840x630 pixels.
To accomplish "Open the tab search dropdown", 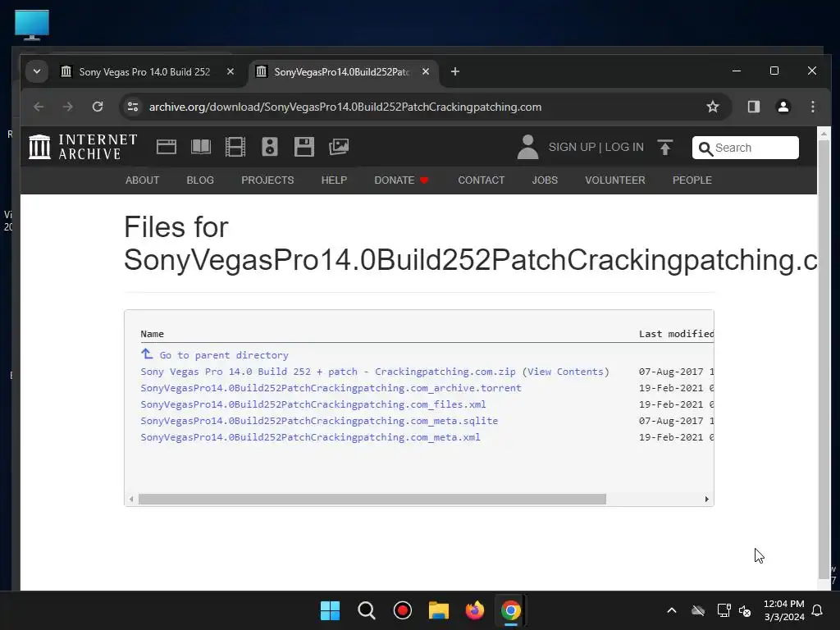I will pyautogui.click(x=36, y=71).
